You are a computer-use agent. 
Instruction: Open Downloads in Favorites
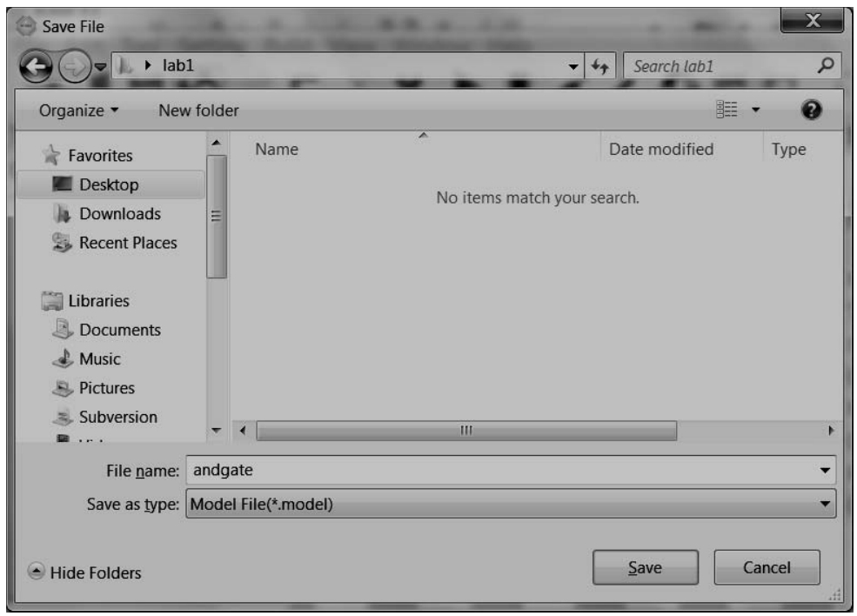click(120, 214)
